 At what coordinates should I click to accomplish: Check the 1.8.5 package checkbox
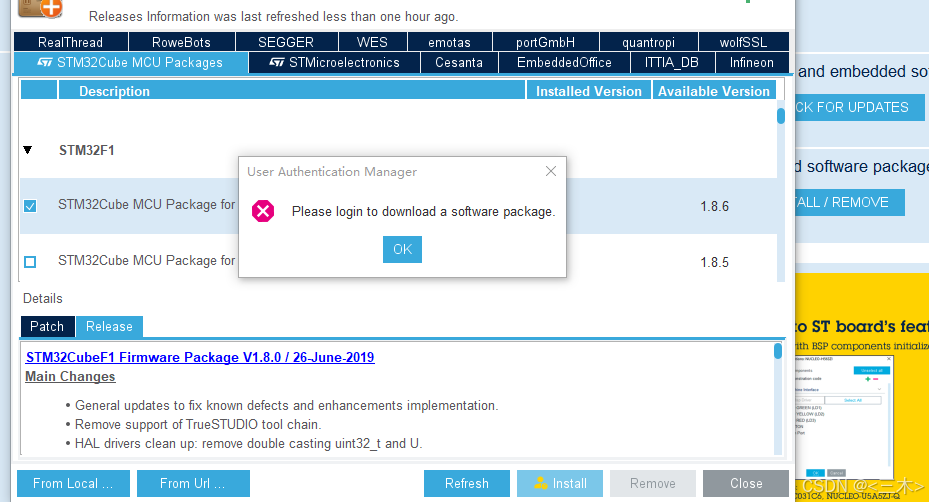coord(30,262)
